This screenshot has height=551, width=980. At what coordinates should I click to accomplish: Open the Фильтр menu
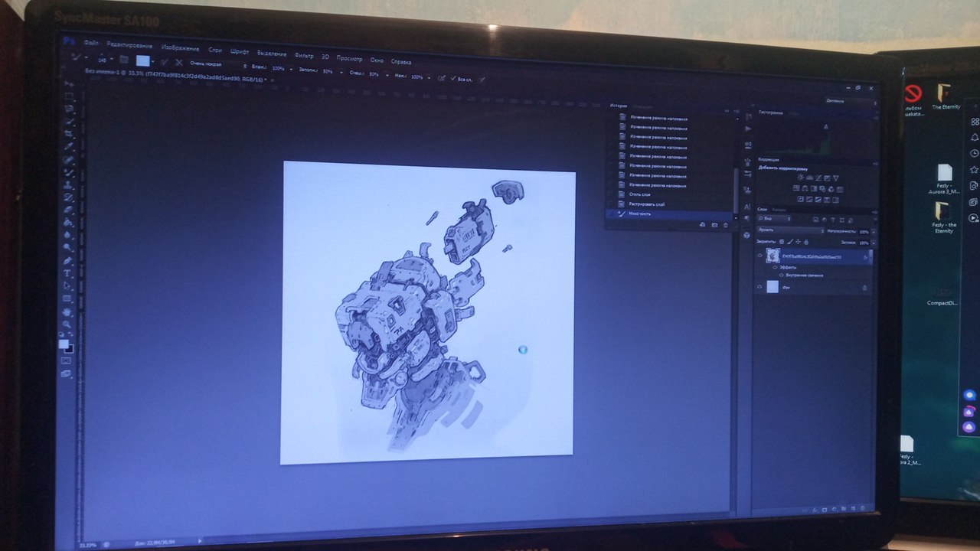click(x=304, y=55)
